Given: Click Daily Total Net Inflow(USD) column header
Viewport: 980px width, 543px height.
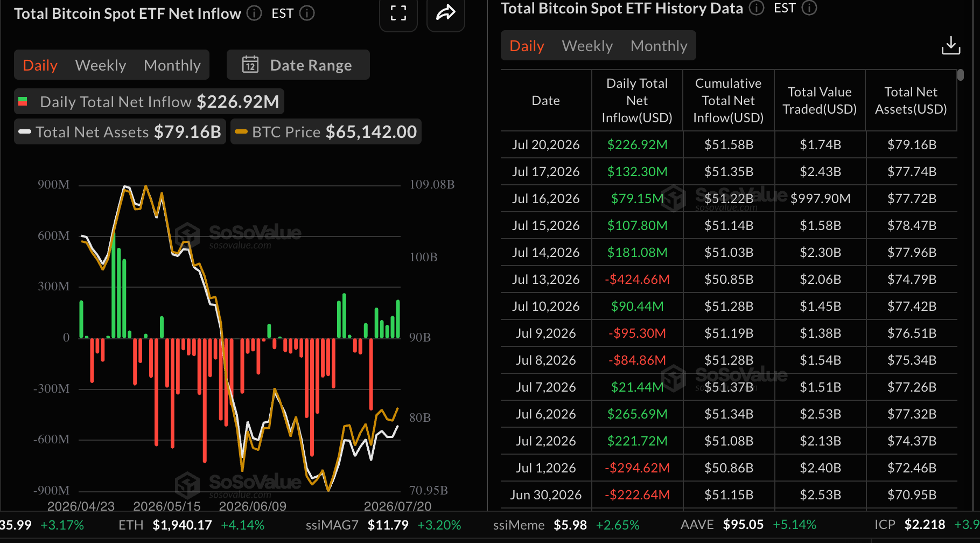Looking at the screenshot, I should tap(637, 101).
